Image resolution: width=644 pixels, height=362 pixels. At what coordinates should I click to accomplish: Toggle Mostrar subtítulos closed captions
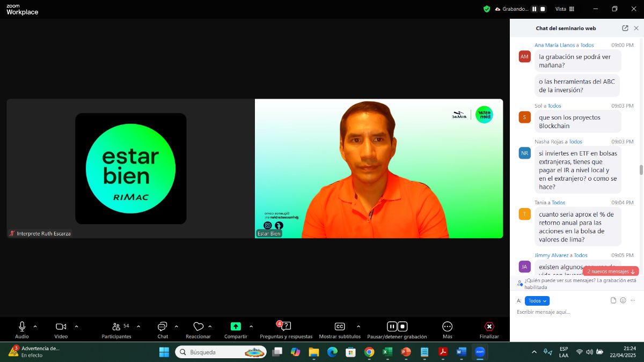pos(340,327)
